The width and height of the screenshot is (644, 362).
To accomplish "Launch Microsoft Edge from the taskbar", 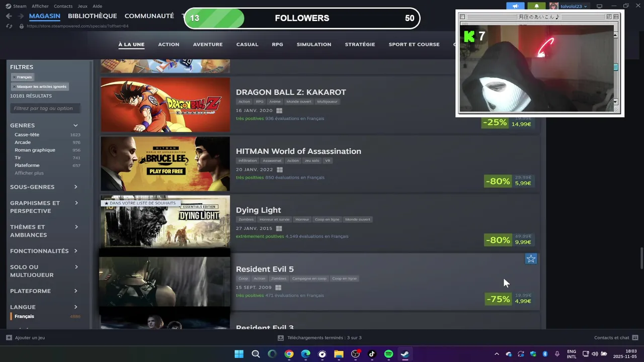I will click(305, 354).
